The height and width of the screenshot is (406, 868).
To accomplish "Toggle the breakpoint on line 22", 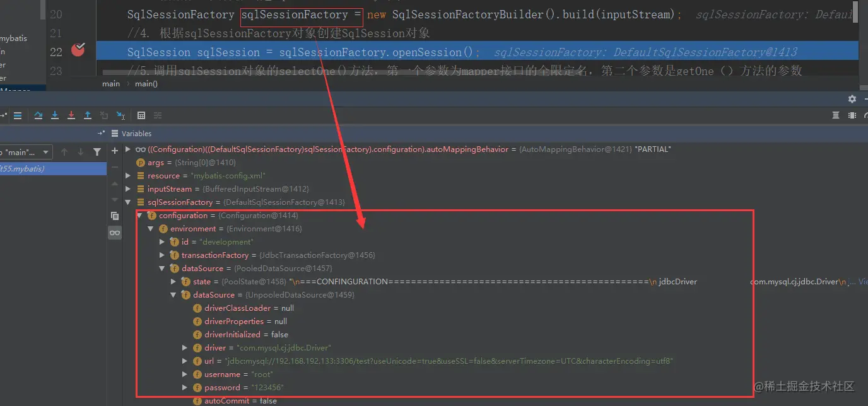I will point(78,50).
